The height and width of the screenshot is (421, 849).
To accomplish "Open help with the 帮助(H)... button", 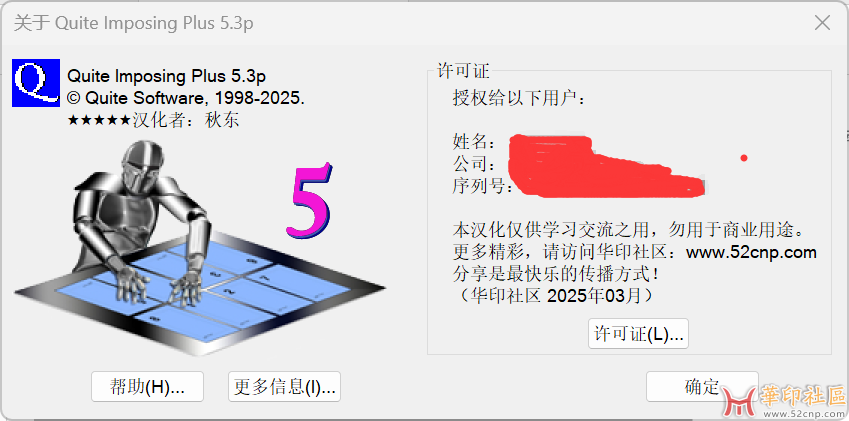I will pos(147,386).
